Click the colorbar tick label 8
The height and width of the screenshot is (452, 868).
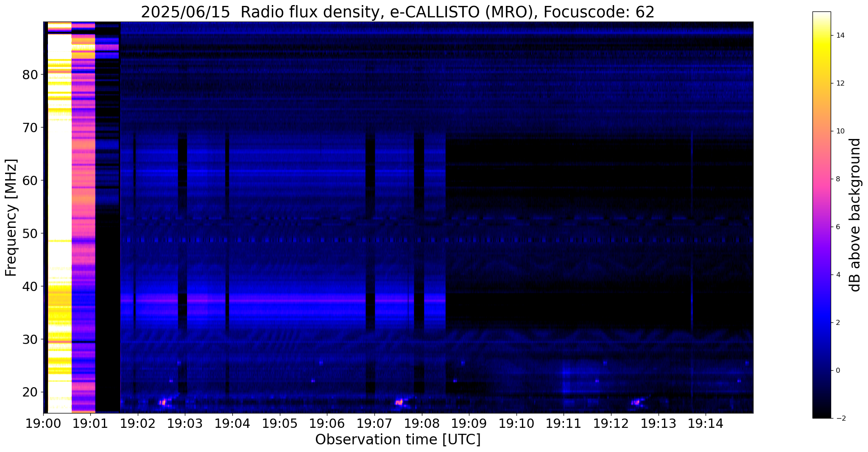click(837, 179)
